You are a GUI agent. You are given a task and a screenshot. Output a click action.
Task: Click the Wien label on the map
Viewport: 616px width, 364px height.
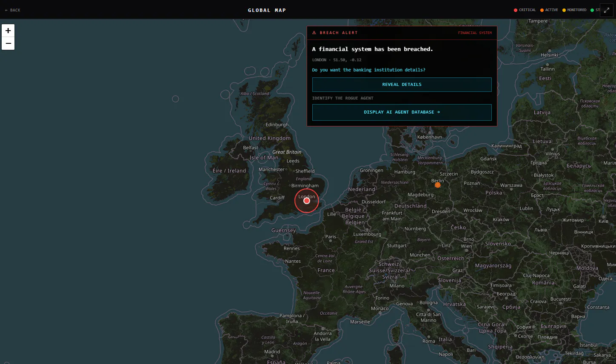coord(466,246)
